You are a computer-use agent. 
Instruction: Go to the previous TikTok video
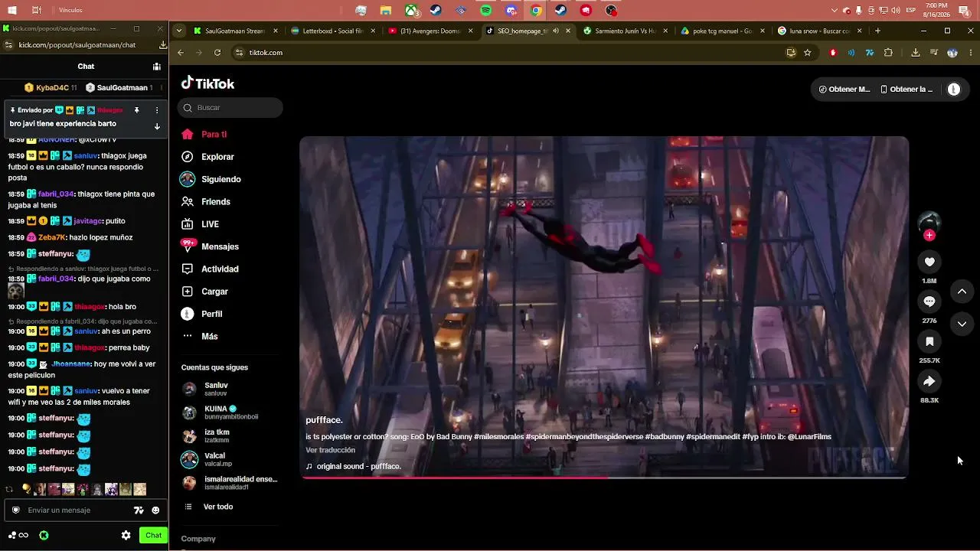[x=962, y=292]
